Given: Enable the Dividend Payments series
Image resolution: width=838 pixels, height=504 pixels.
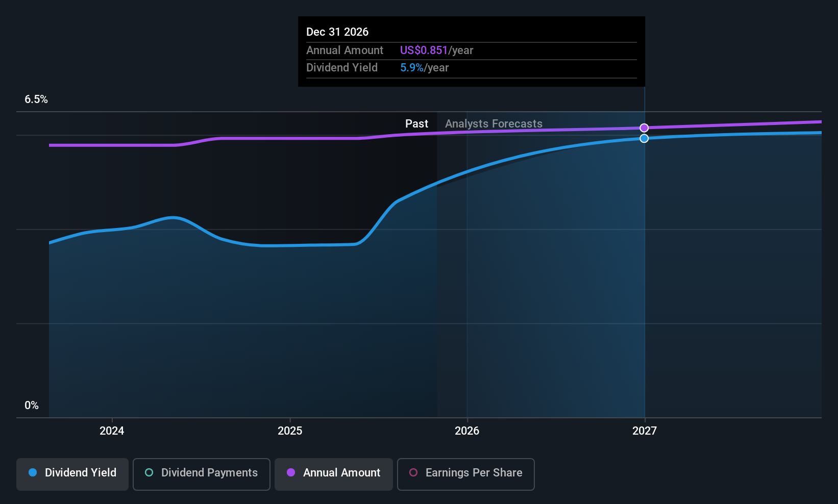Looking at the screenshot, I should [x=202, y=474].
